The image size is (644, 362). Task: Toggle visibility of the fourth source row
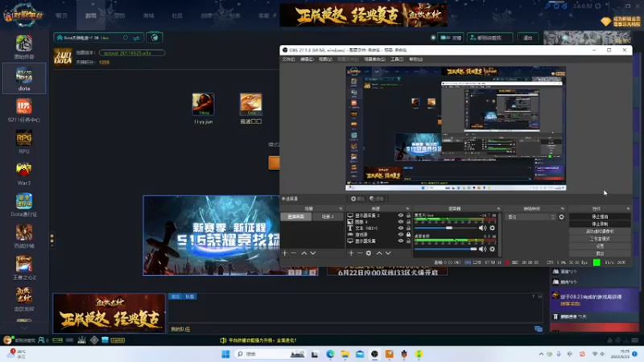pyautogui.click(x=400, y=234)
